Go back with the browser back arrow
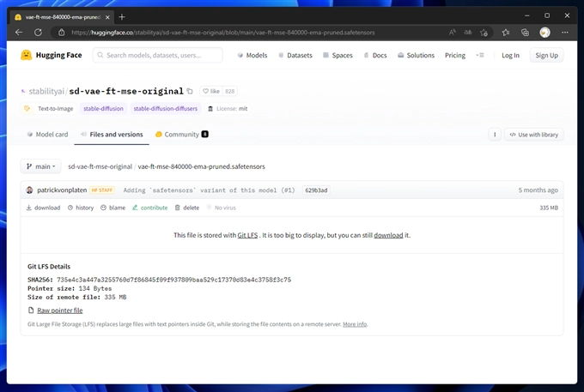This screenshot has width=584, height=392. coord(19,33)
